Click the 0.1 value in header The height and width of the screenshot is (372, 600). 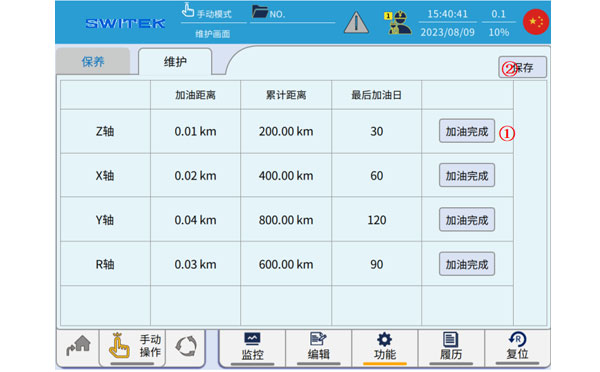[499, 14]
